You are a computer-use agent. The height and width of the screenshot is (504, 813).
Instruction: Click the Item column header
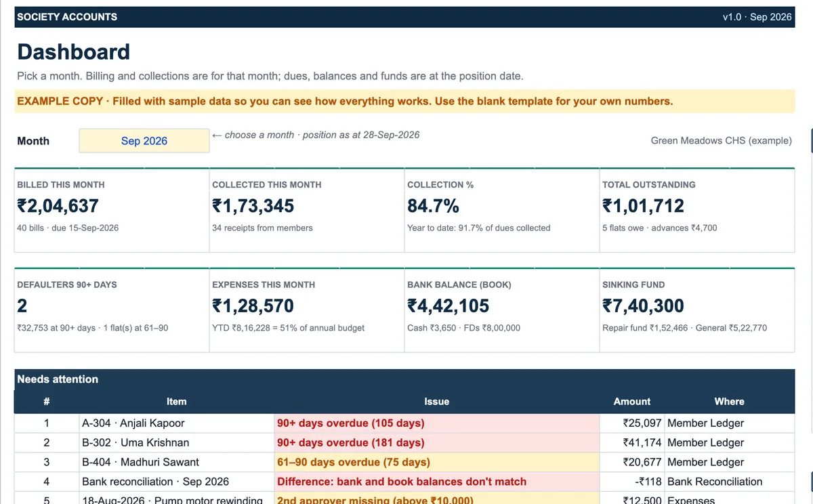pos(177,402)
